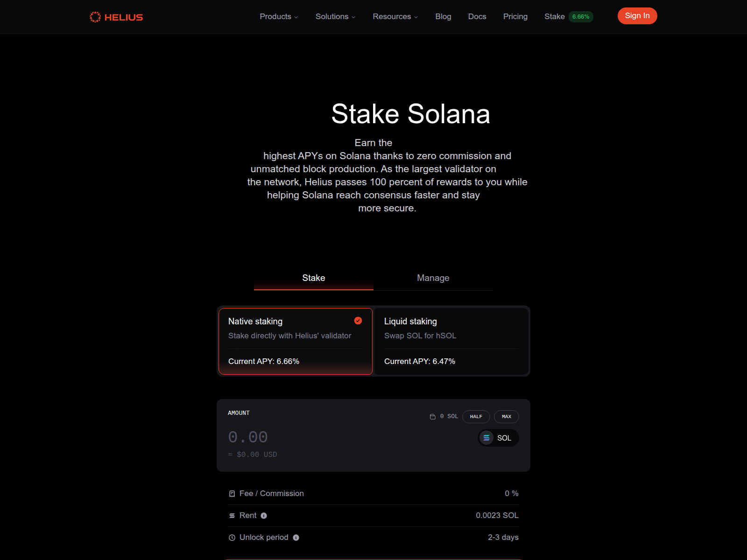Select the Liquid staking option
Image resolution: width=747 pixels, height=560 pixels.
click(x=451, y=341)
